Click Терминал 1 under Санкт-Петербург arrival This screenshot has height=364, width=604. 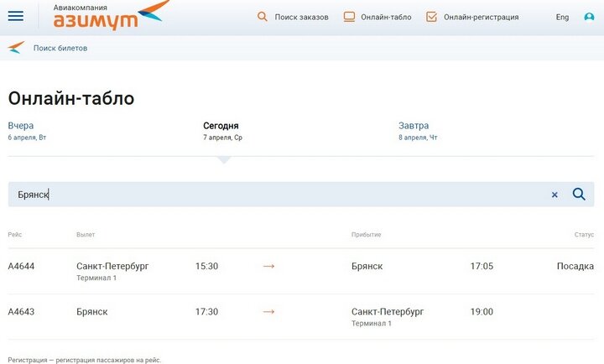point(372,323)
